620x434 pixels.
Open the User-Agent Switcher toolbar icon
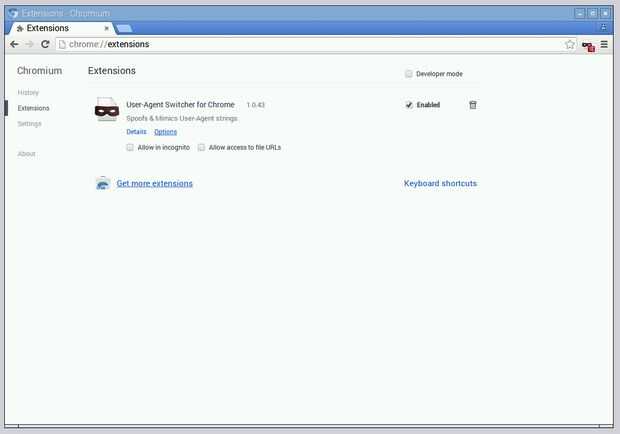coord(588,47)
